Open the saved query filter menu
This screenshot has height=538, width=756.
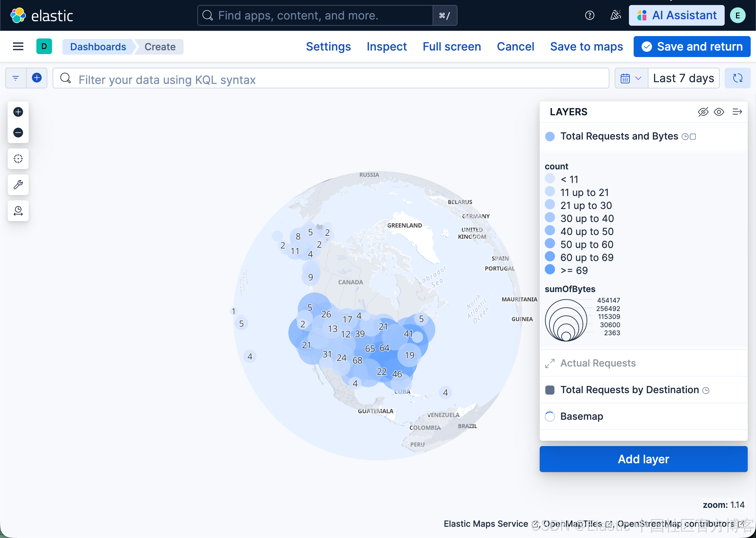click(16, 78)
